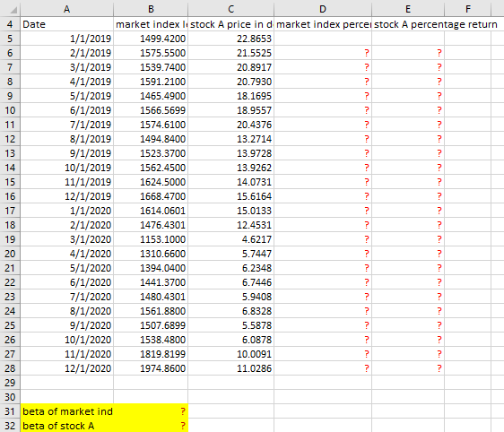Select column F header
This screenshot has height=432, width=504.
coord(467,9)
